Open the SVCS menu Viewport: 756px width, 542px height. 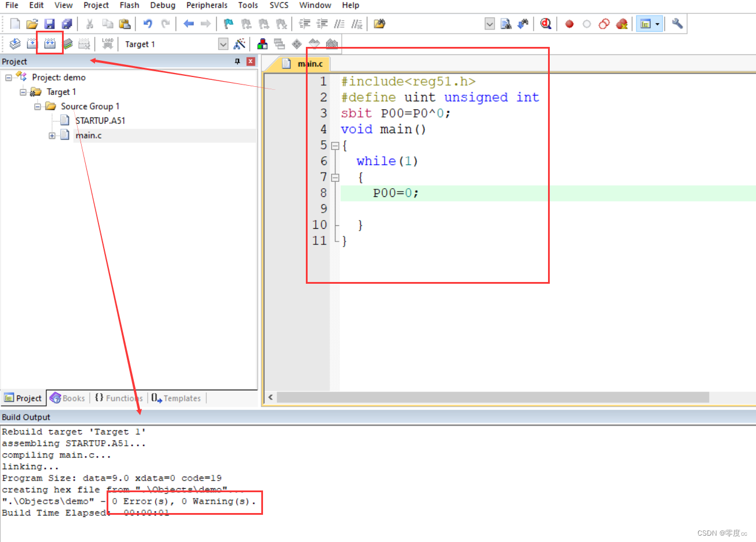click(x=279, y=5)
